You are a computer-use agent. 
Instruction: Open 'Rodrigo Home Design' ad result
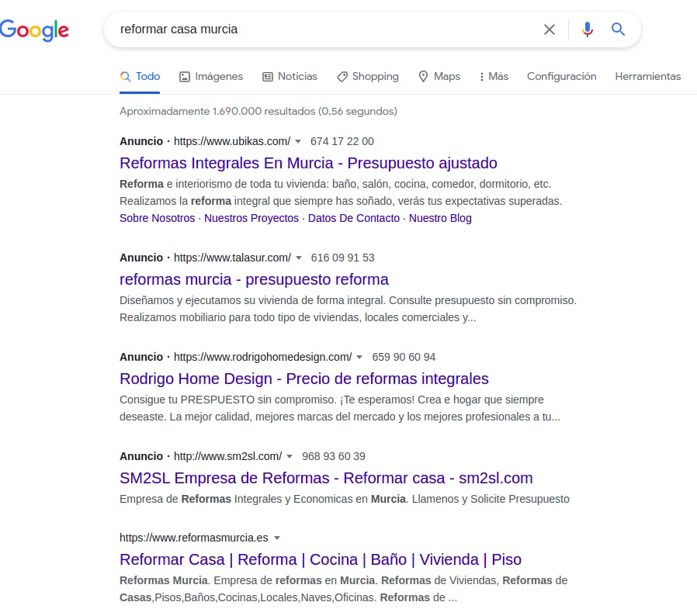click(x=304, y=379)
